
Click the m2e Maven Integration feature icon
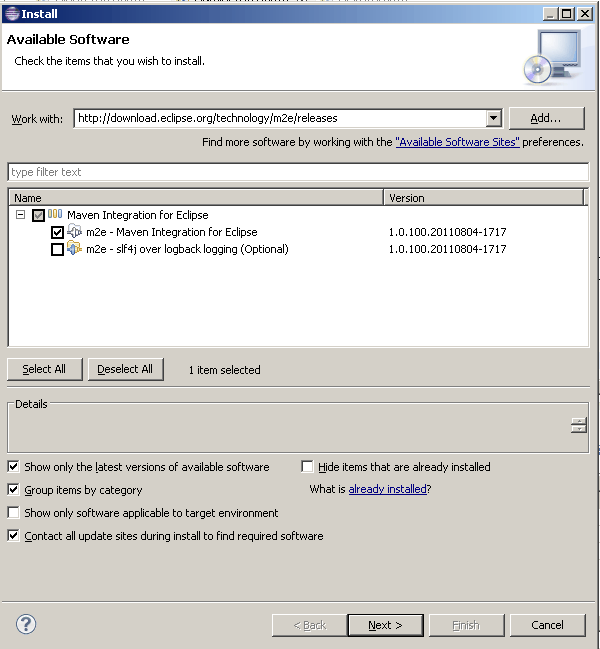(x=74, y=231)
